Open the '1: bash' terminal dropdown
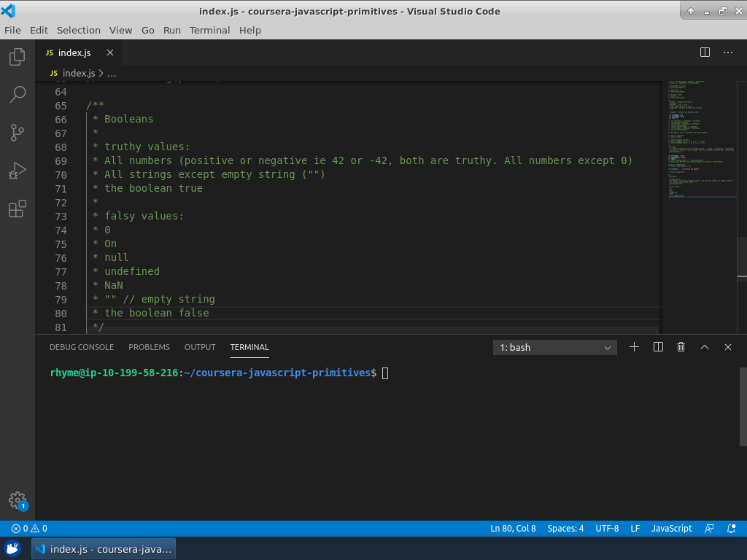747x560 pixels. tap(554, 348)
